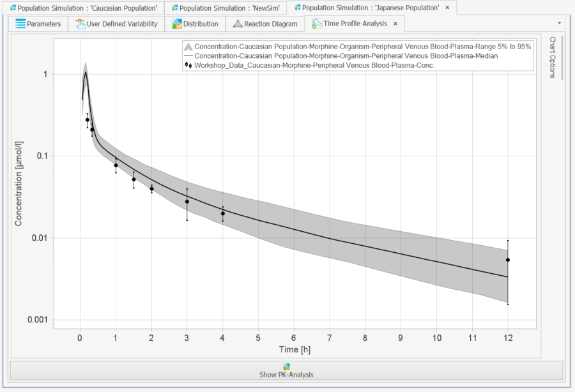Screen dimensions: 575x392
Task: Open the User Defined Variability tab
Action: point(116,24)
